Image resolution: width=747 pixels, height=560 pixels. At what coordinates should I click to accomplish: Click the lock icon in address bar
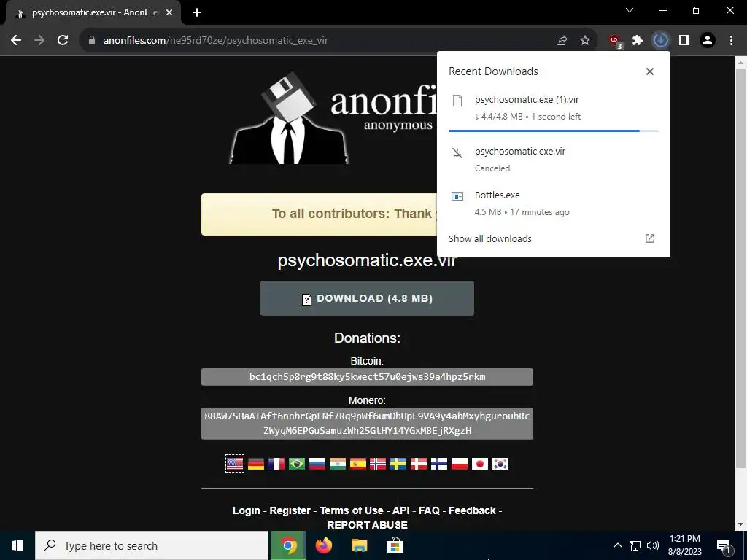coord(92,41)
